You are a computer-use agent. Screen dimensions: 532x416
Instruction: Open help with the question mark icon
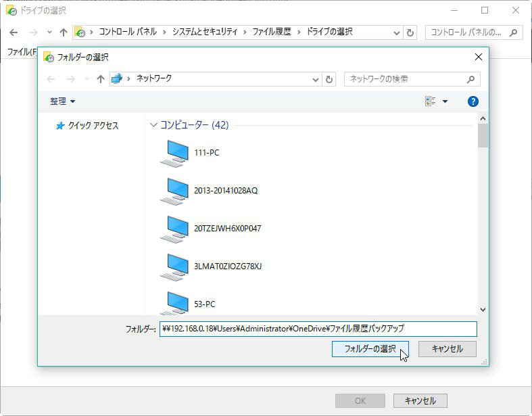point(473,101)
